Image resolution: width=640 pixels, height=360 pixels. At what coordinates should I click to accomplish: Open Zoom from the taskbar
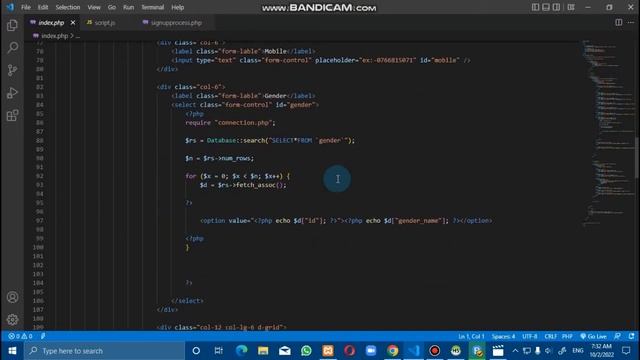coord(371,351)
